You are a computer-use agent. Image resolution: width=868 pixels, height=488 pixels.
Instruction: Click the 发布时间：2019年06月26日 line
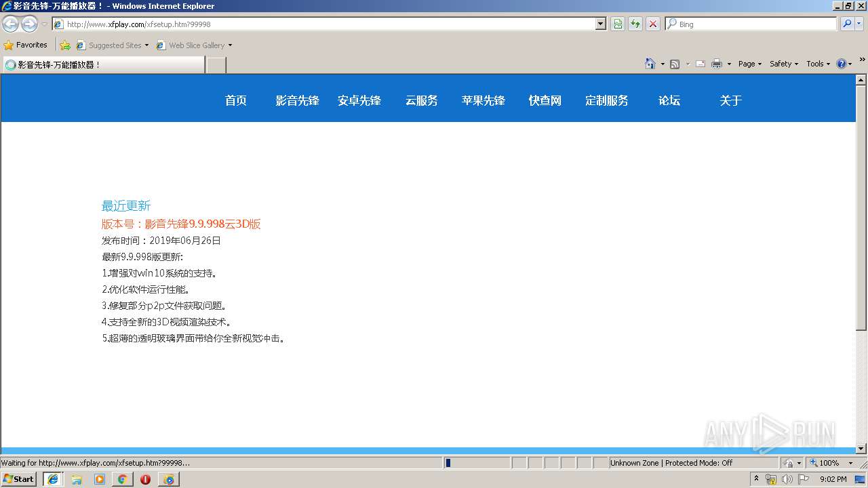tap(161, 241)
